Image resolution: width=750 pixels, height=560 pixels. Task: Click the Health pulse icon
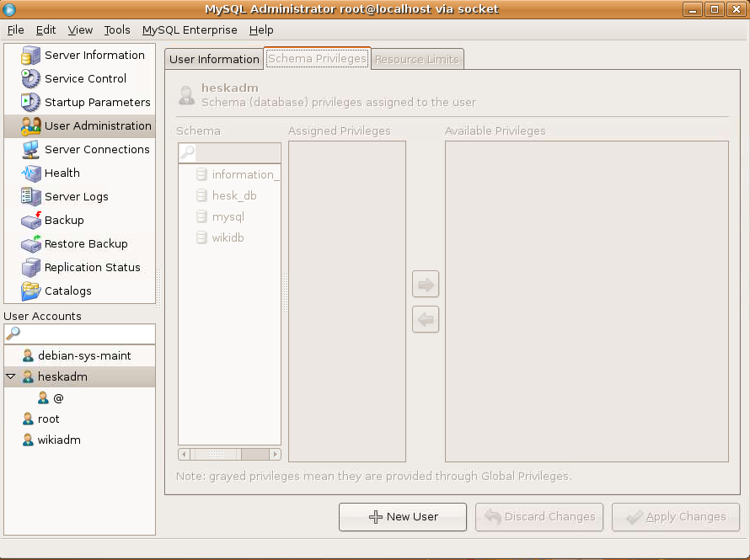(30, 173)
